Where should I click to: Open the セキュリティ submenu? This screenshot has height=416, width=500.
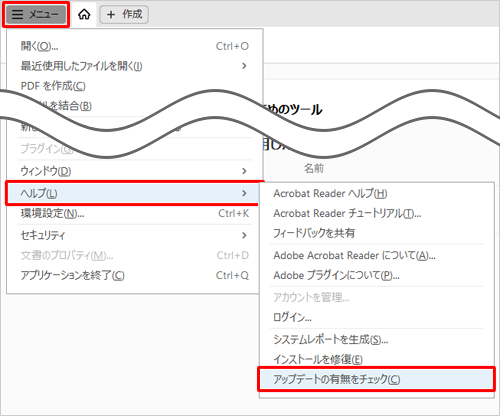(133, 235)
